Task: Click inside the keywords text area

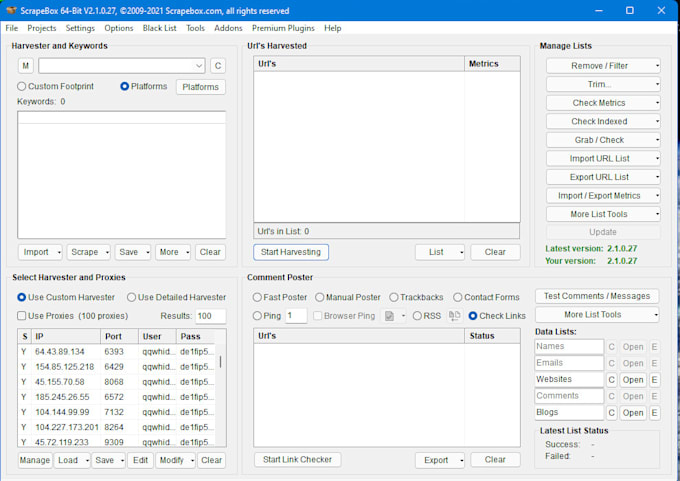Action: [122, 175]
